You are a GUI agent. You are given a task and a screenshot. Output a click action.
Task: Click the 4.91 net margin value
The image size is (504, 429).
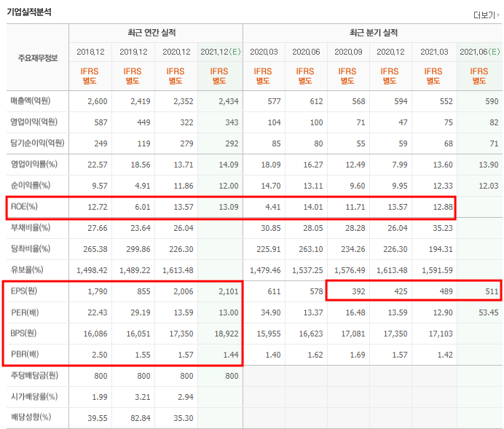pos(143,186)
